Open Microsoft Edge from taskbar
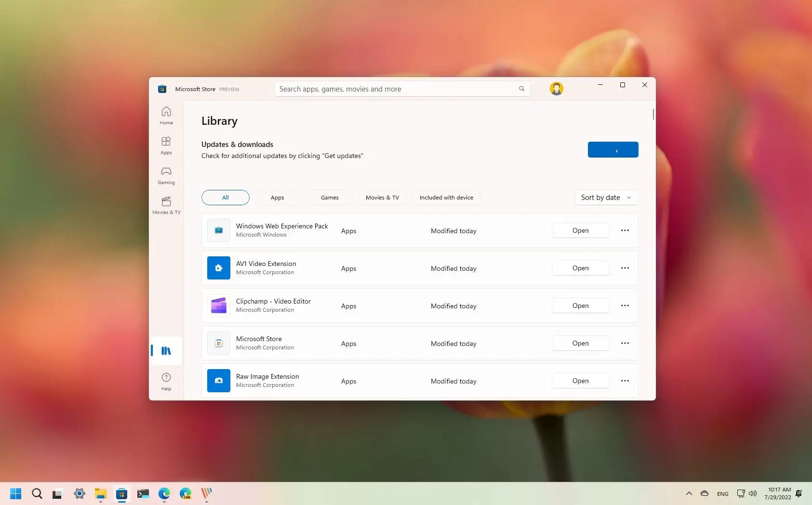The height and width of the screenshot is (505, 812). (164, 493)
